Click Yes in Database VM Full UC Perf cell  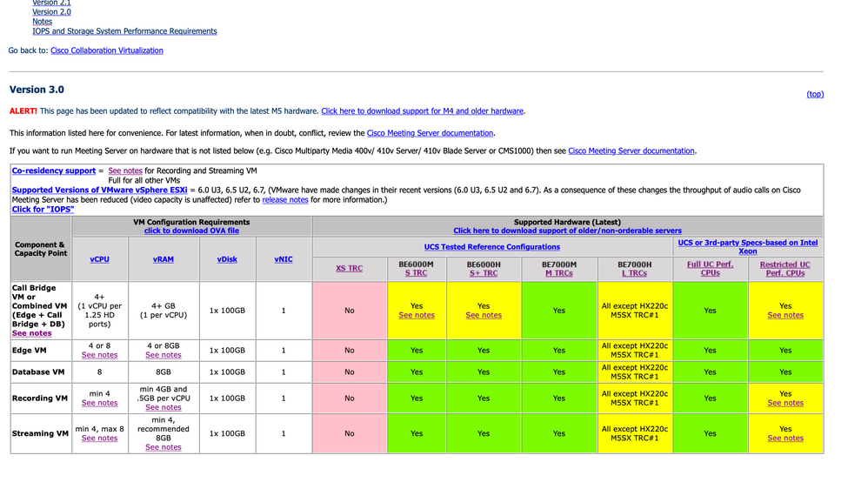[711, 372]
